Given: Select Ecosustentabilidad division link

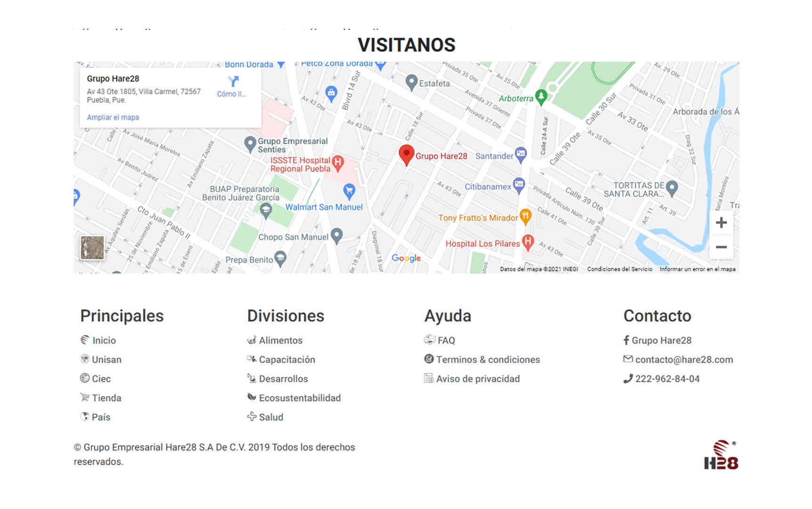Looking at the screenshot, I should [300, 398].
